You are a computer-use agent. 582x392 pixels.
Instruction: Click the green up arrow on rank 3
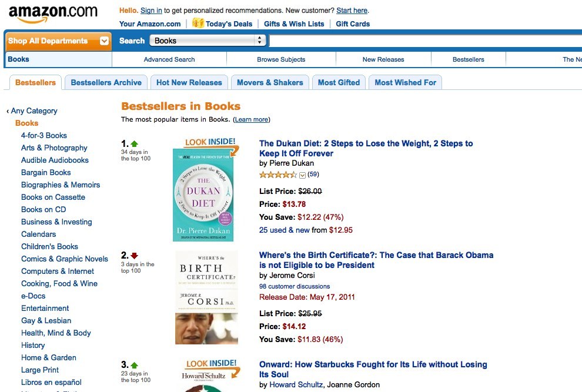135,365
